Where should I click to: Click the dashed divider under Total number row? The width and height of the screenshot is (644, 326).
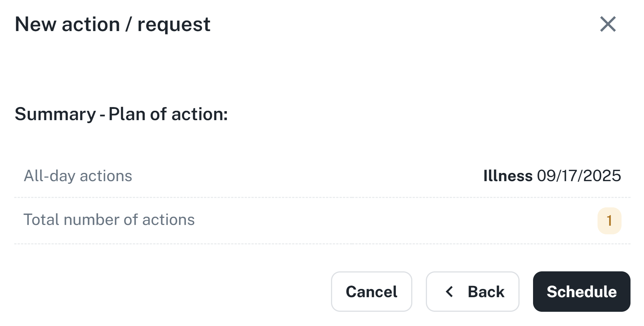pos(322,244)
